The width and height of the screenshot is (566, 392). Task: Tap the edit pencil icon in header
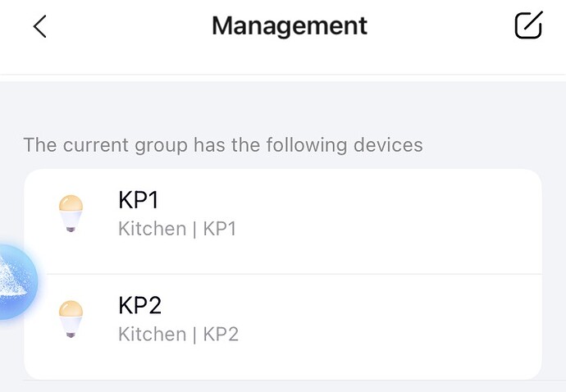[528, 25]
